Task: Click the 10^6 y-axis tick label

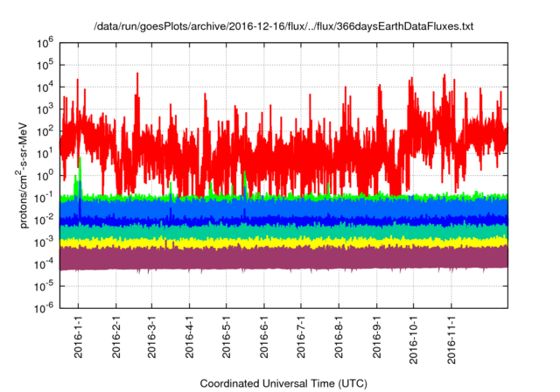Action: 45,43
